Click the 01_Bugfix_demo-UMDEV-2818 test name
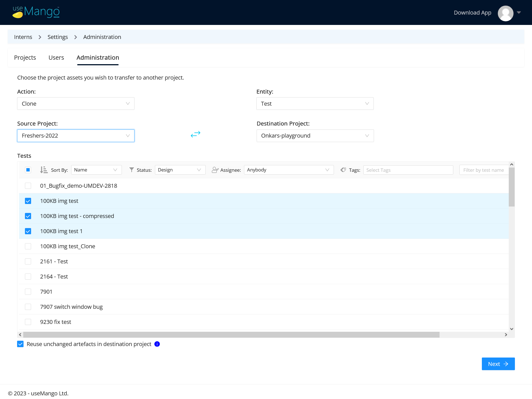 tap(79, 186)
